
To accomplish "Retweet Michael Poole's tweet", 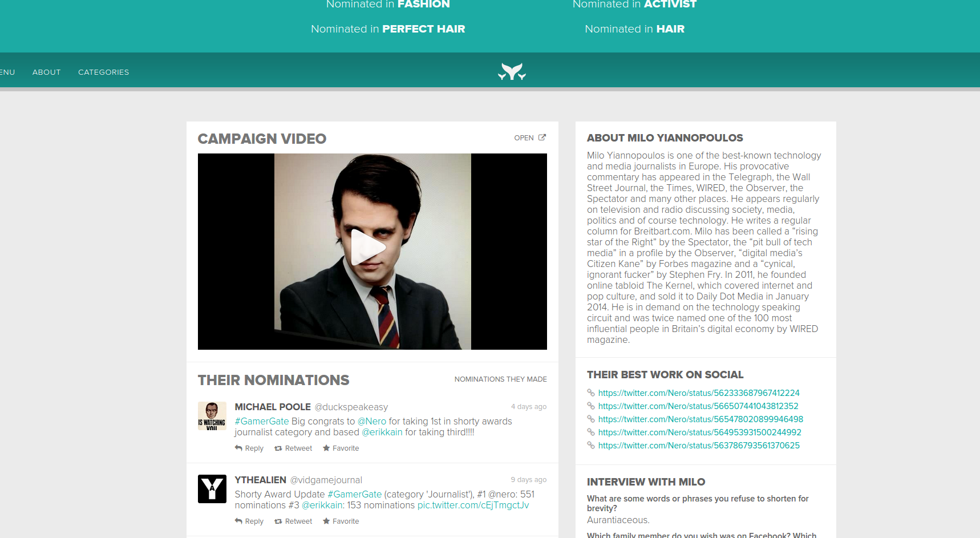I will pos(293,448).
